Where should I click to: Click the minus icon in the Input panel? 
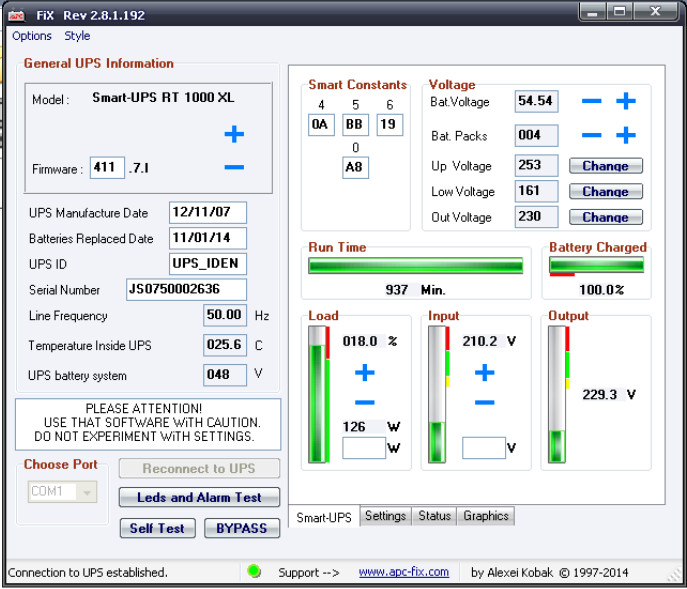pyautogui.click(x=485, y=402)
